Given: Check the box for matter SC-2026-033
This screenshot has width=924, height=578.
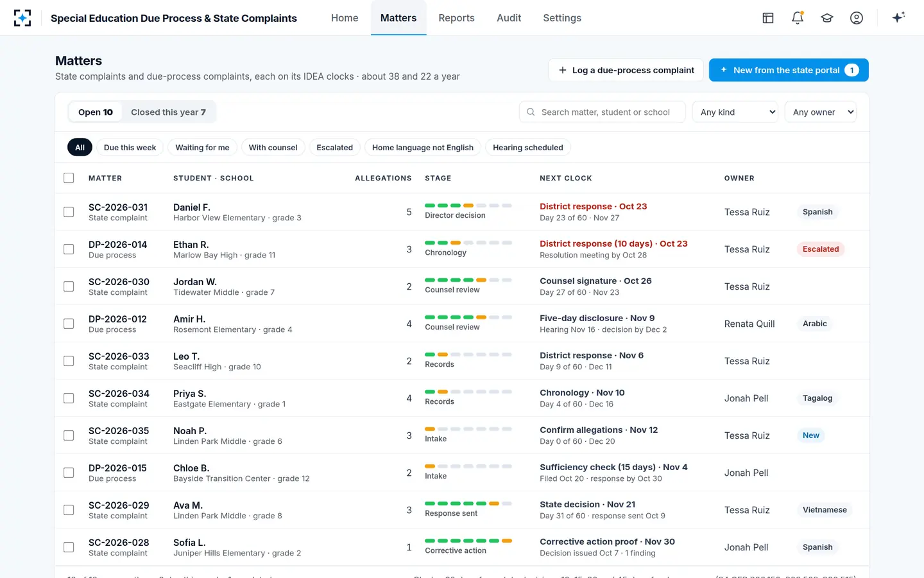Looking at the screenshot, I should click(69, 361).
